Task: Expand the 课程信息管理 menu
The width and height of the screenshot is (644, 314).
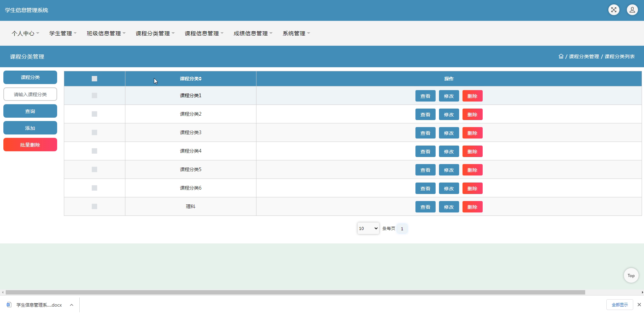Action: [x=204, y=33]
